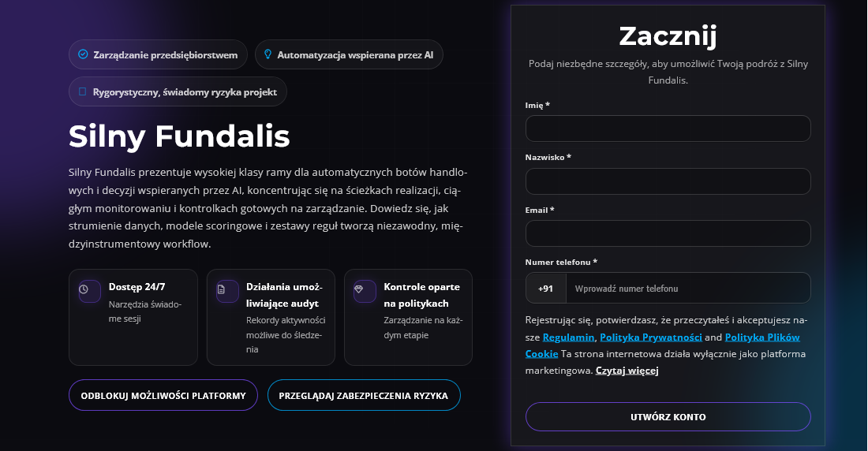Open the Regulamin link
Viewport: 868px width, 451px height.
pos(568,337)
